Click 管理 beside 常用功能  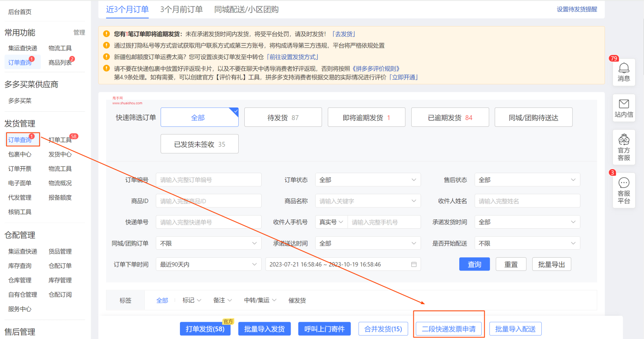pos(79,32)
